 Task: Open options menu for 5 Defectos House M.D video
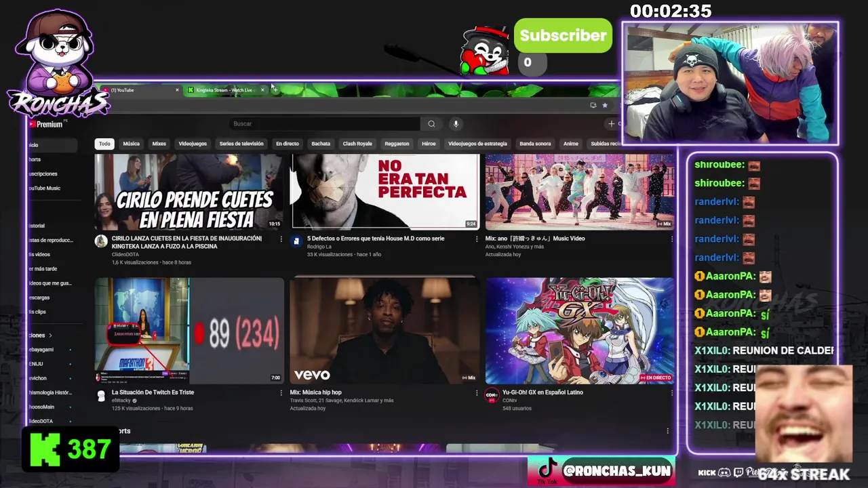pyautogui.click(x=477, y=239)
